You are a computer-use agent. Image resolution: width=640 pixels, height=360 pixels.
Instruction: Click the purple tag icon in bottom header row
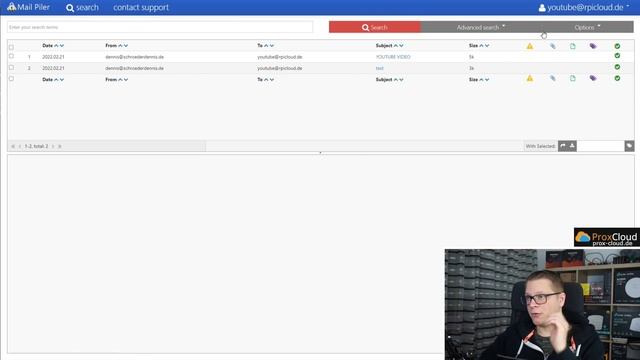[x=593, y=78]
